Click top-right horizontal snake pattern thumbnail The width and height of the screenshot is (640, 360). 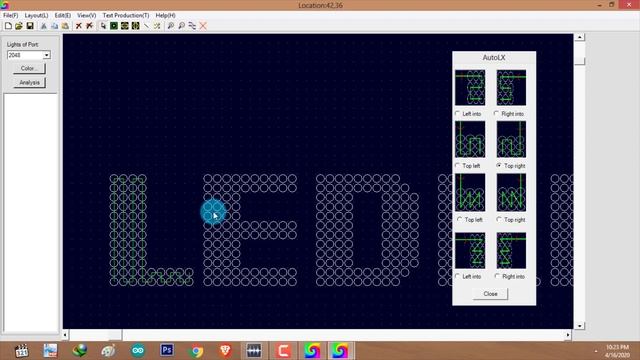[511, 88]
